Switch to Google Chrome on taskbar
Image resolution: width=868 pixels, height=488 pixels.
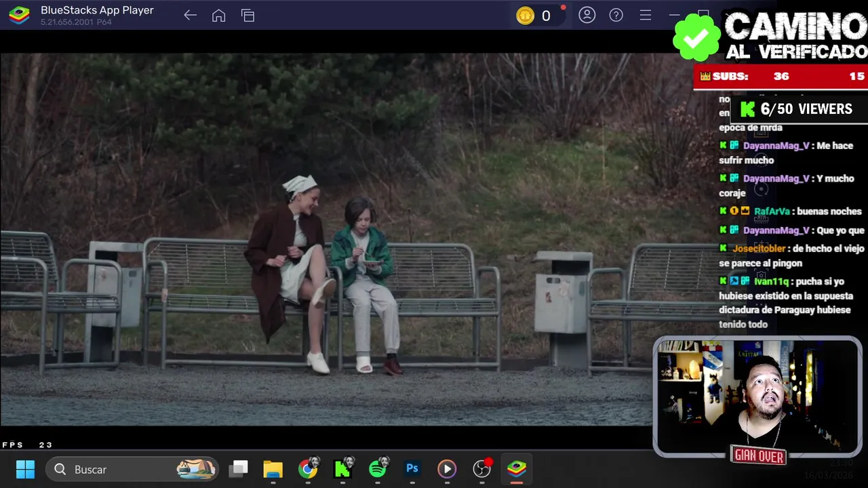pos(308,469)
